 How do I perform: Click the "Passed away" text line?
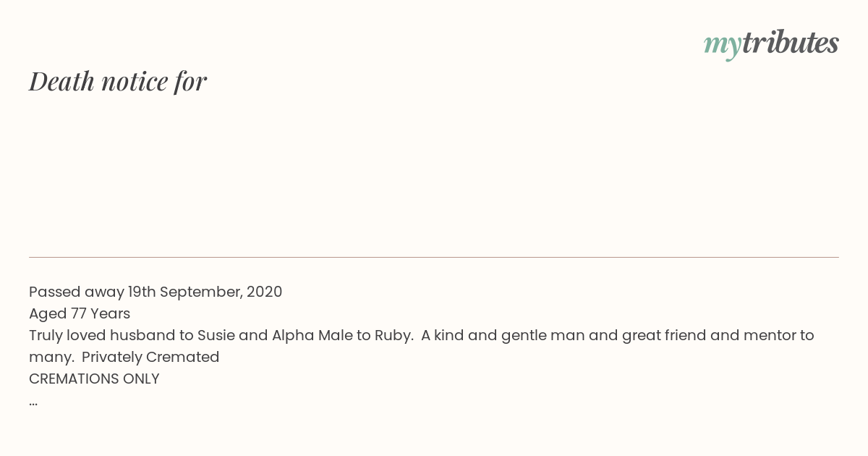(x=156, y=292)
